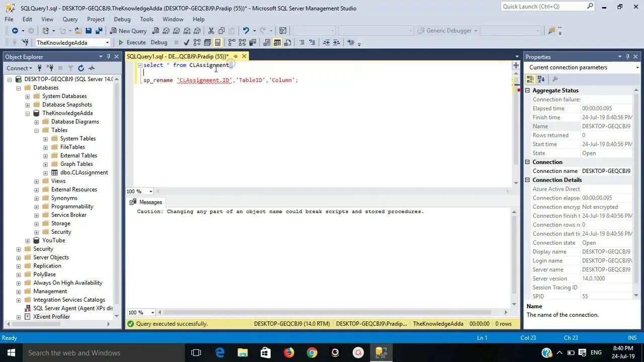
Task: Comment out selected lines icon
Action: (x=301, y=42)
